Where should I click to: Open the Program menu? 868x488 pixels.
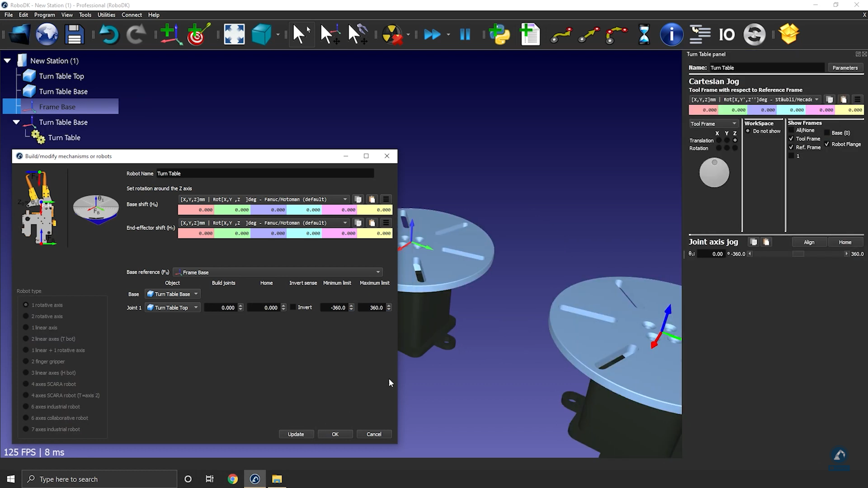coord(44,15)
